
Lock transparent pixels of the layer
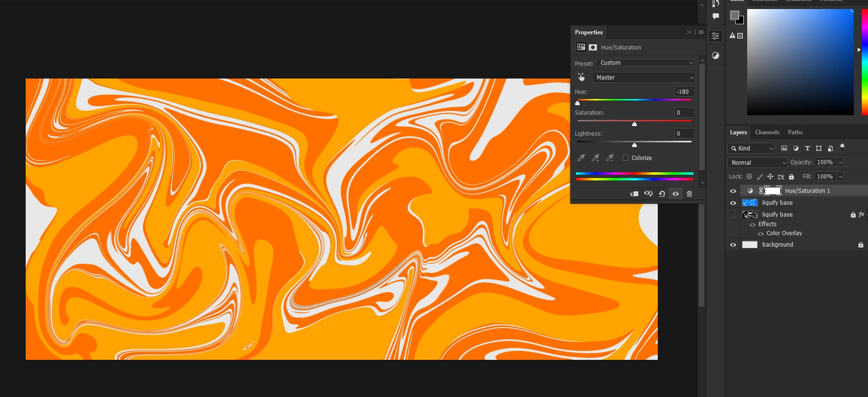[x=750, y=176]
